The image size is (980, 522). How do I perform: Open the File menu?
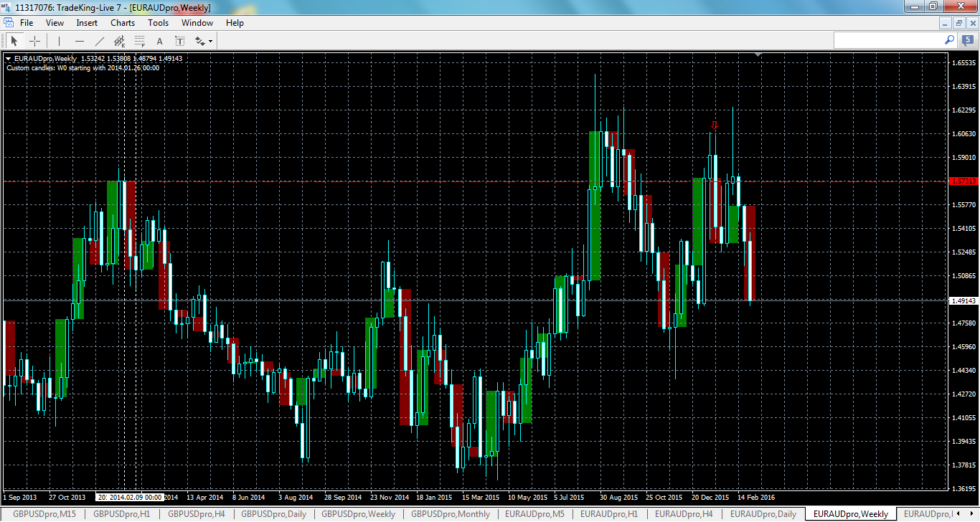click(27, 23)
